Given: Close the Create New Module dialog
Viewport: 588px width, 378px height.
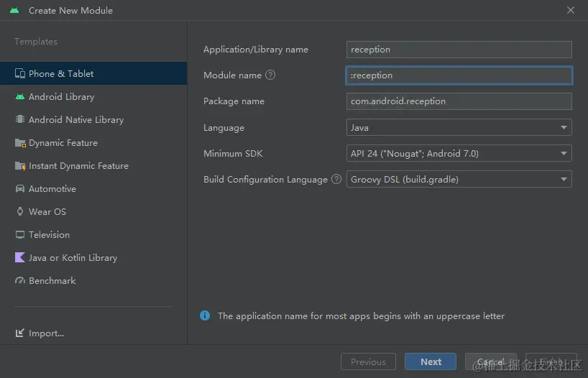Looking at the screenshot, I should coord(570,10).
